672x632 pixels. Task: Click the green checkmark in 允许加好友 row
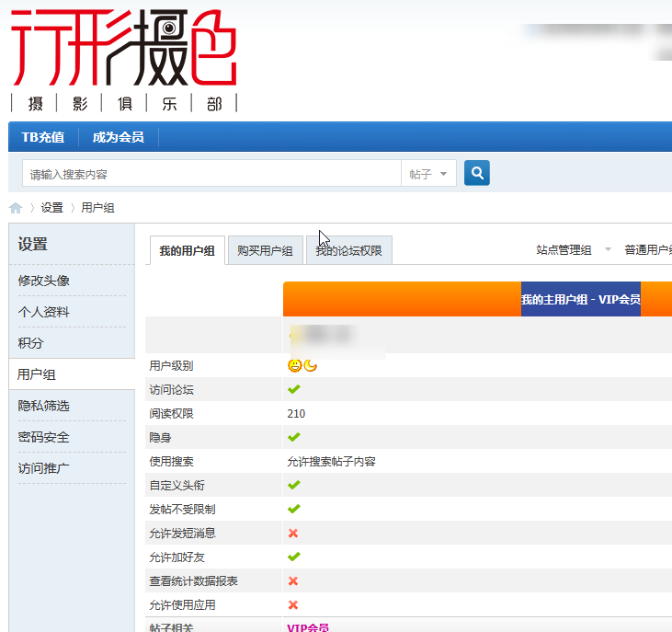tap(294, 557)
